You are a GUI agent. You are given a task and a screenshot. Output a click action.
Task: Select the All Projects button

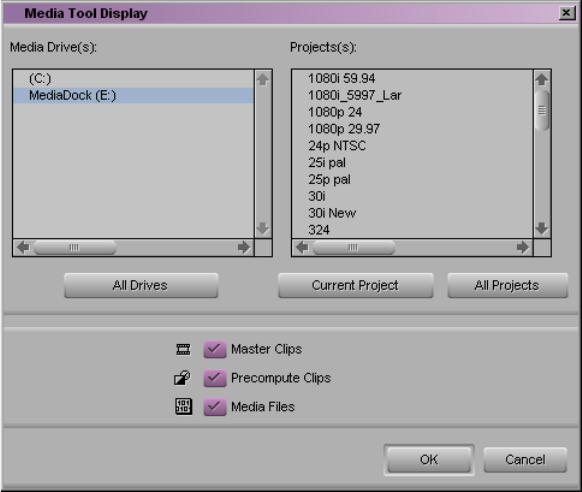(x=507, y=285)
